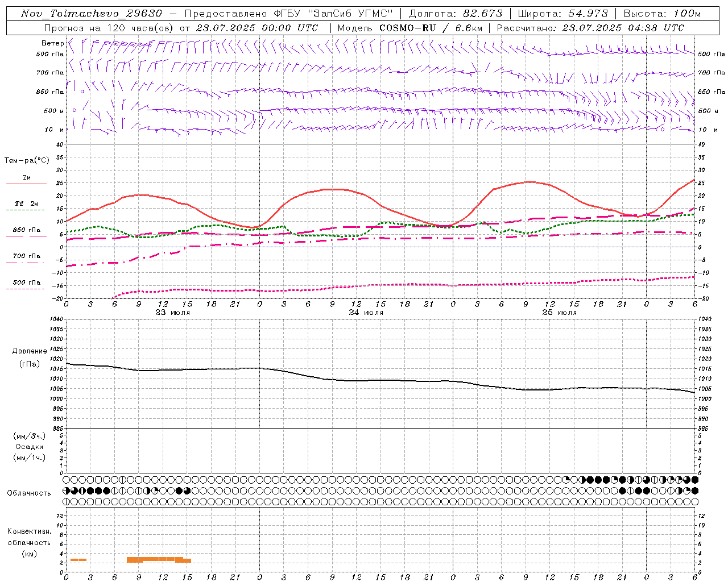This screenshot has height=582, width=728.
Task: Click the Высота: 100м header entry
Action: (662, 14)
